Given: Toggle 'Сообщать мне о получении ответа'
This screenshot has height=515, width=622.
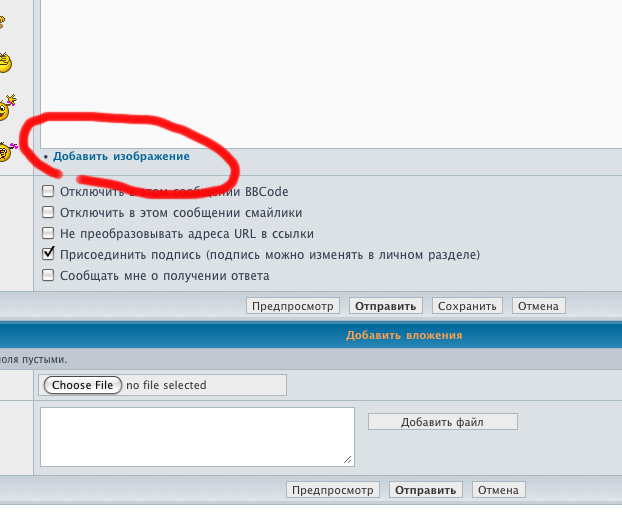Looking at the screenshot, I should 48,275.
